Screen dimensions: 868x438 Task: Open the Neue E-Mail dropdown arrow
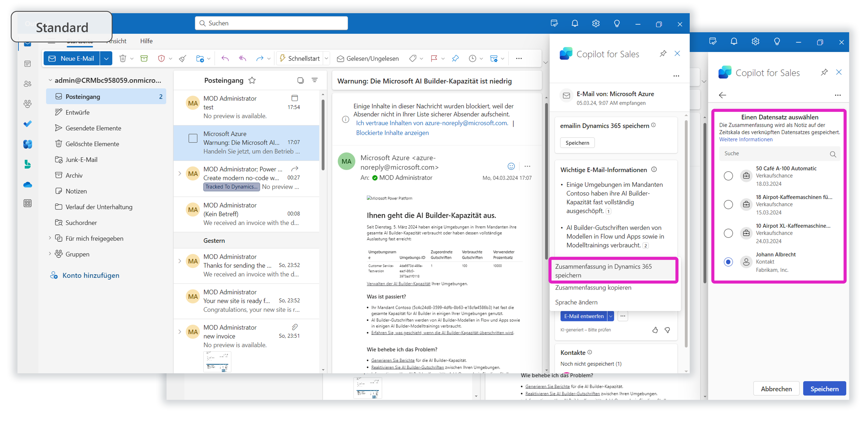pos(106,59)
